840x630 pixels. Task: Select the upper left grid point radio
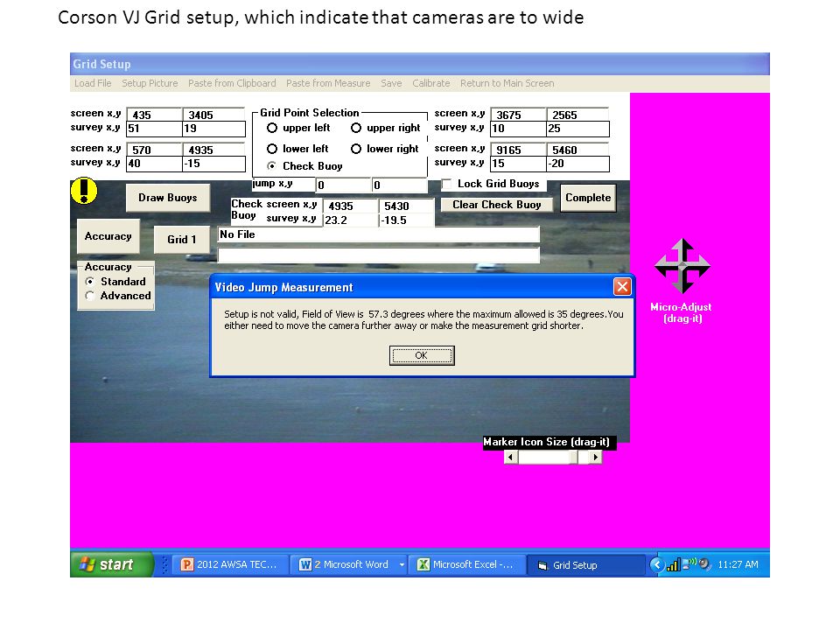[x=272, y=128]
